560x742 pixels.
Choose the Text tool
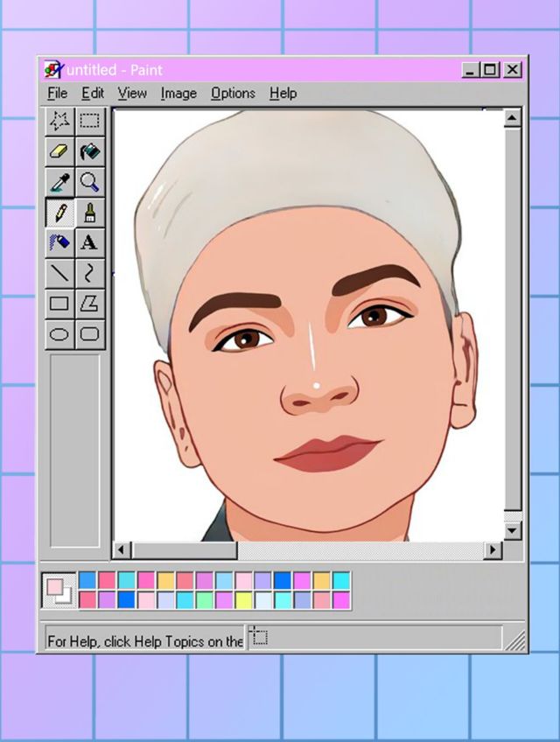[89, 242]
